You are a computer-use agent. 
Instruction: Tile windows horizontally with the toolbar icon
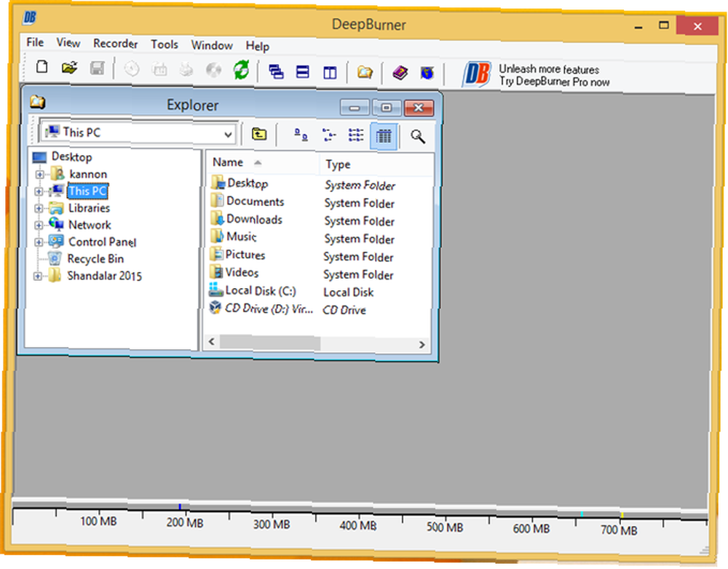302,72
